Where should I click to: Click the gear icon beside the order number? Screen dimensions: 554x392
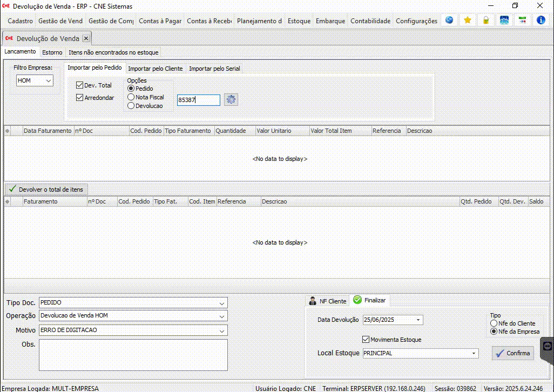[231, 100]
